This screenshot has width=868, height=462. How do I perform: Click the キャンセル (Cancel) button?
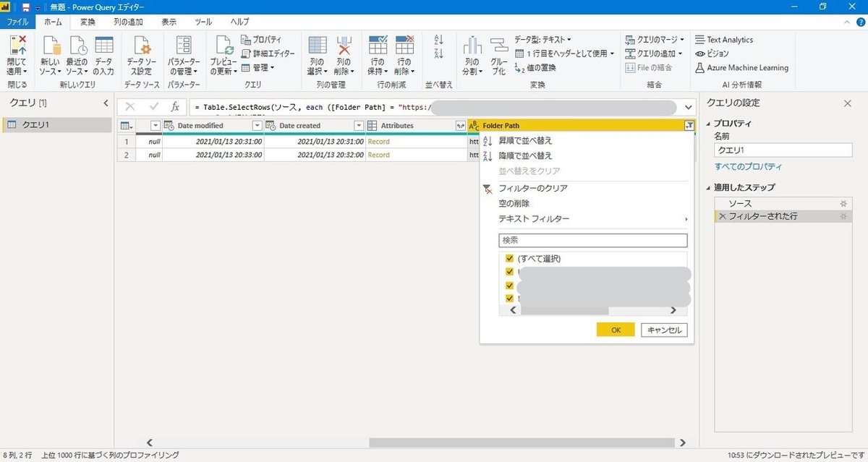(x=664, y=330)
